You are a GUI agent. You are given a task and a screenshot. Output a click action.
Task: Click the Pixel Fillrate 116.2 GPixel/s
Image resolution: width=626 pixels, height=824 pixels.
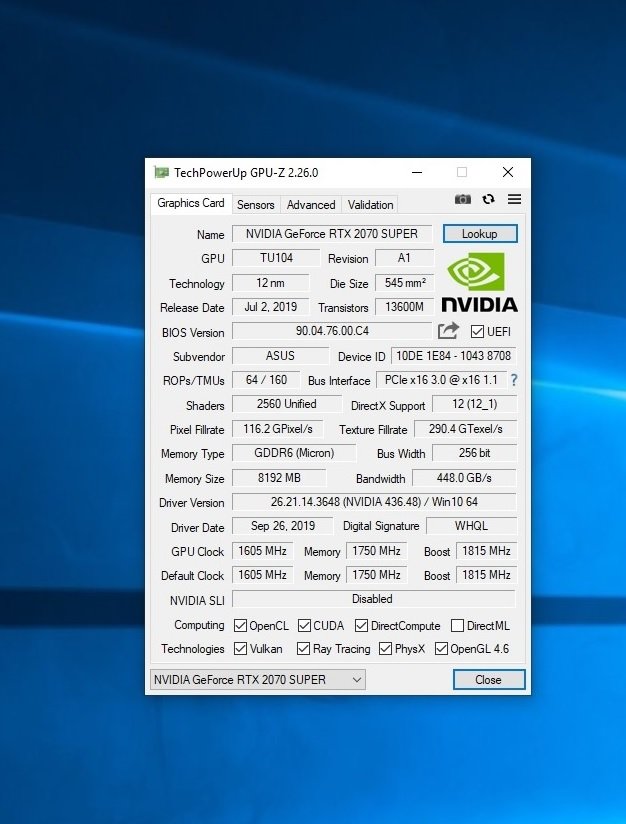click(x=278, y=429)
